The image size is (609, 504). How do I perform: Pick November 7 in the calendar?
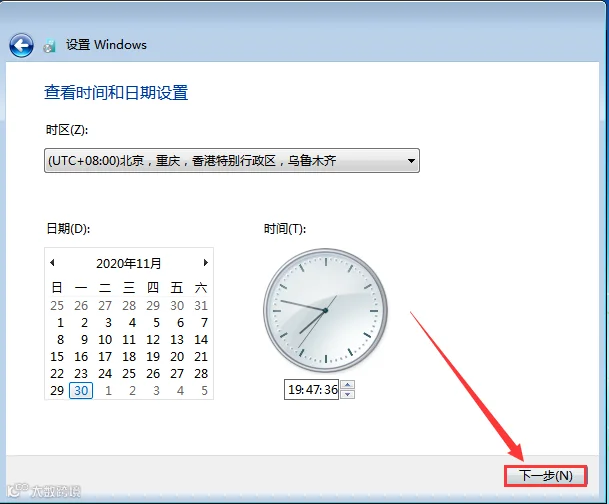tap(204, 323)
